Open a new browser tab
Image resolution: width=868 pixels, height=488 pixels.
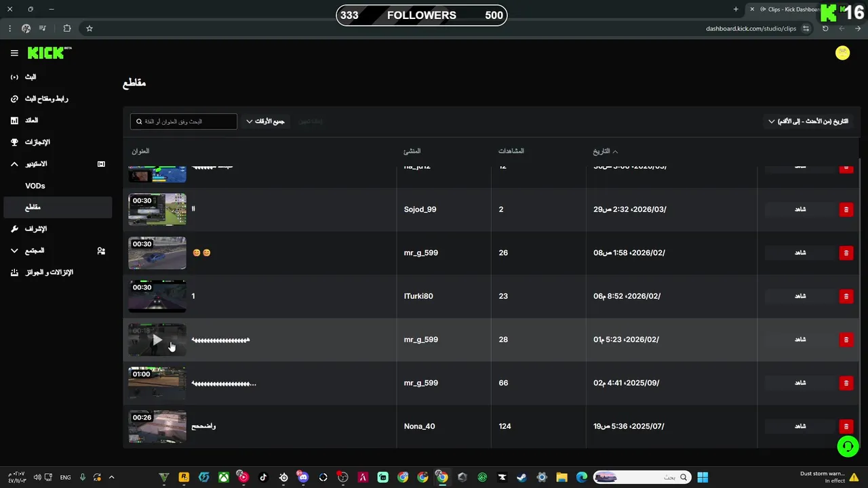(736, 9)
